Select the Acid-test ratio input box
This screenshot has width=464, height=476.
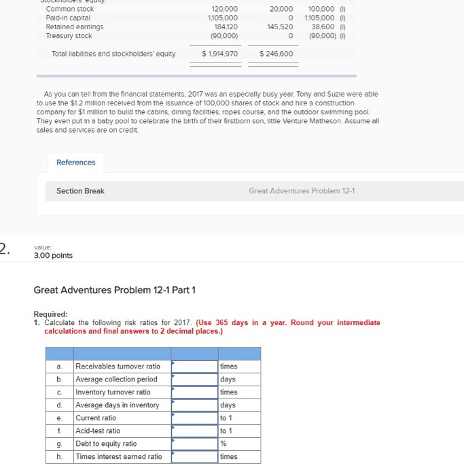[194, 431]
